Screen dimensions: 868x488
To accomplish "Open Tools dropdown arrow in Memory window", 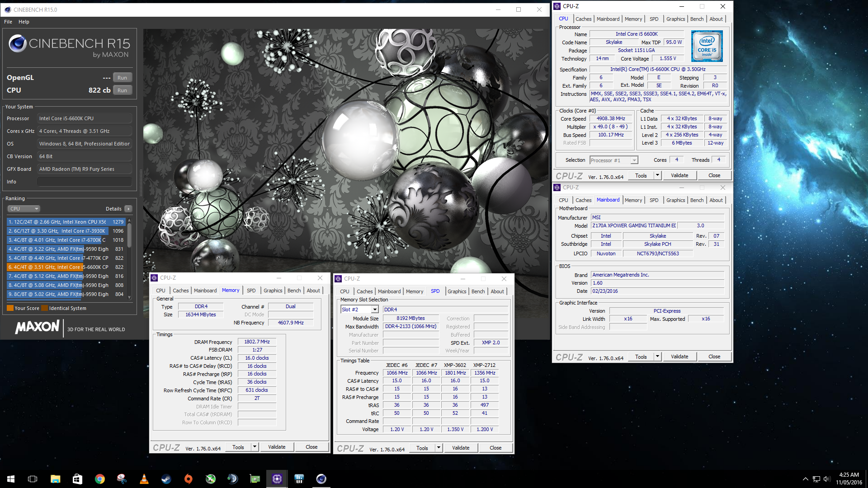I will pos(255,447).
